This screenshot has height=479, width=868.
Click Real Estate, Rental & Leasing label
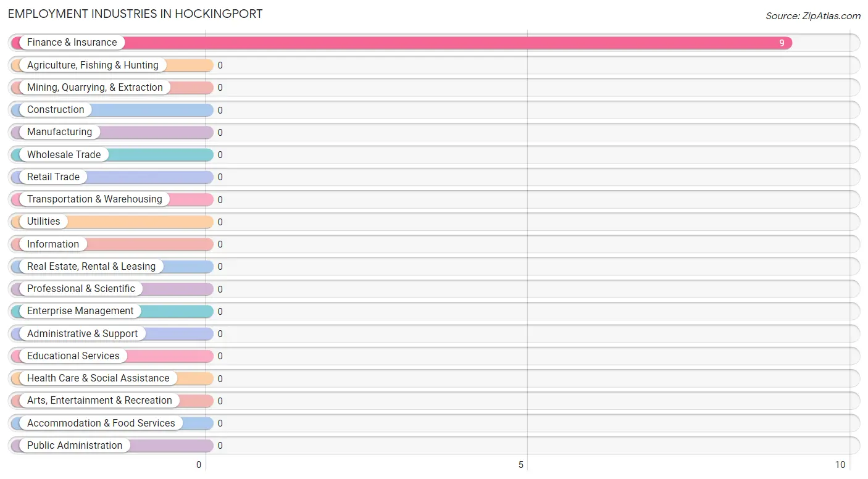coord(91,266)
